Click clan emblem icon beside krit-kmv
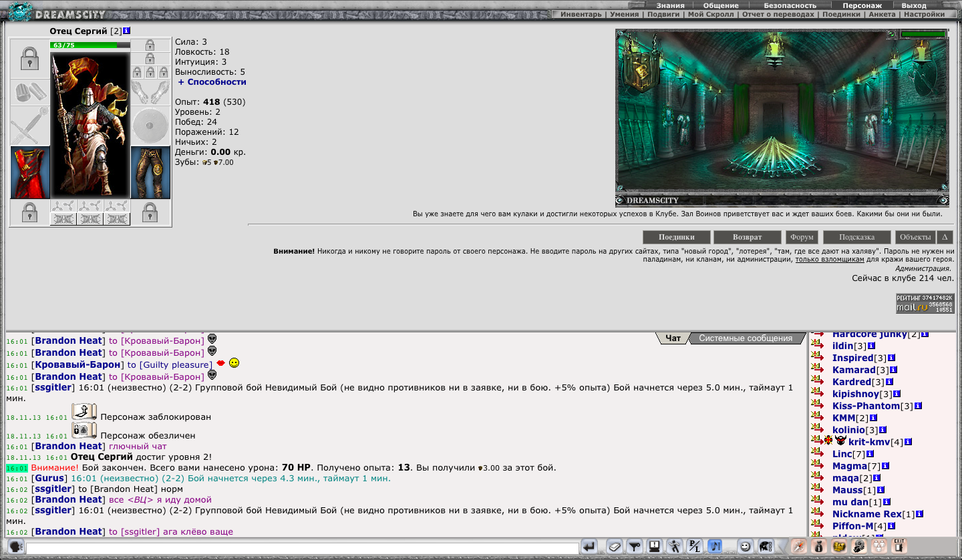Screen dimensions: 962x560 tap(840, 441)
